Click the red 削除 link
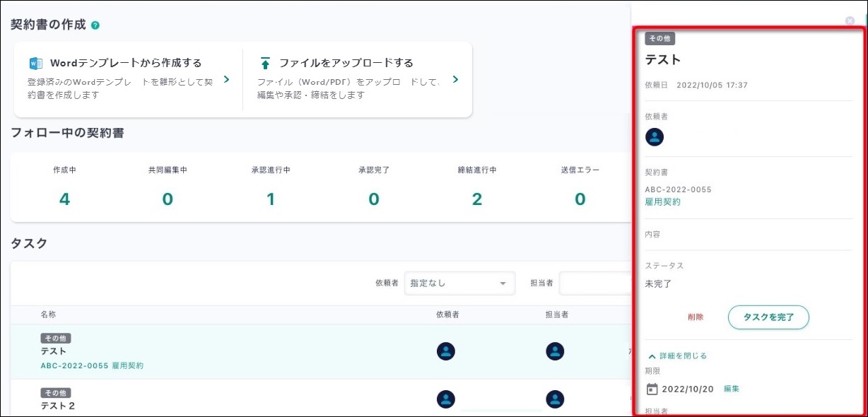Screen dimensions: 868x417 [x=696, y=317]
